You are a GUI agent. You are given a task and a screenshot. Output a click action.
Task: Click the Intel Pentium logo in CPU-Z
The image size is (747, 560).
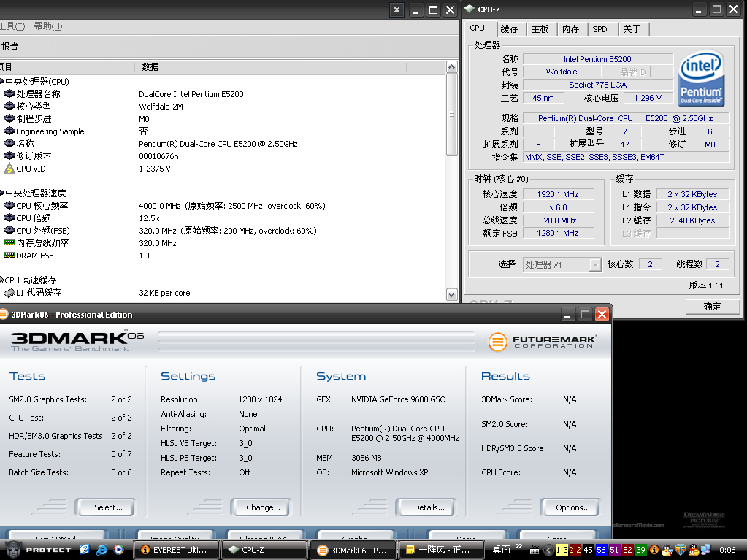pyautogui.click(x=701, y=78)
